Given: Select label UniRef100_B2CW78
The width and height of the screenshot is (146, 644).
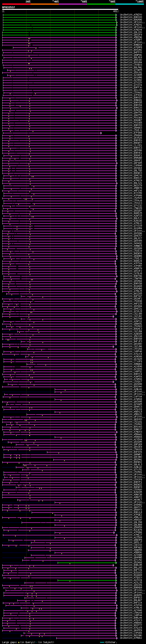Looking at the screenshot, I should pyautogui.click(x=131, y=530).
